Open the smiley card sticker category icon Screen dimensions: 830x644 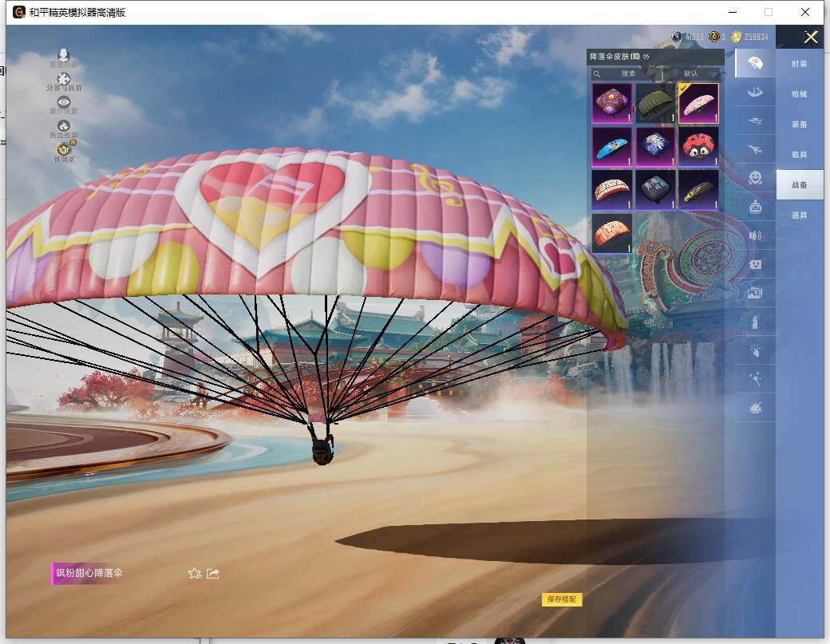click(x=755, y=264)
